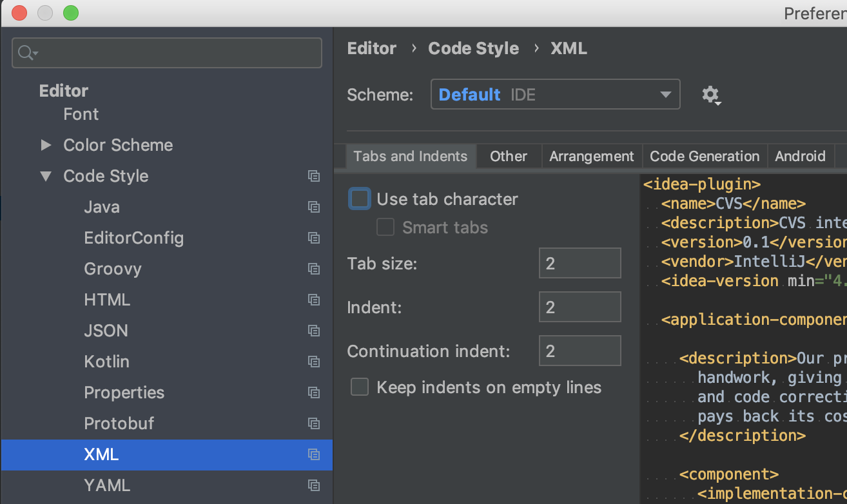Expand the Color Scheme tree node
The height and width of the screenshot is (504, 847).
click(46, 145)
